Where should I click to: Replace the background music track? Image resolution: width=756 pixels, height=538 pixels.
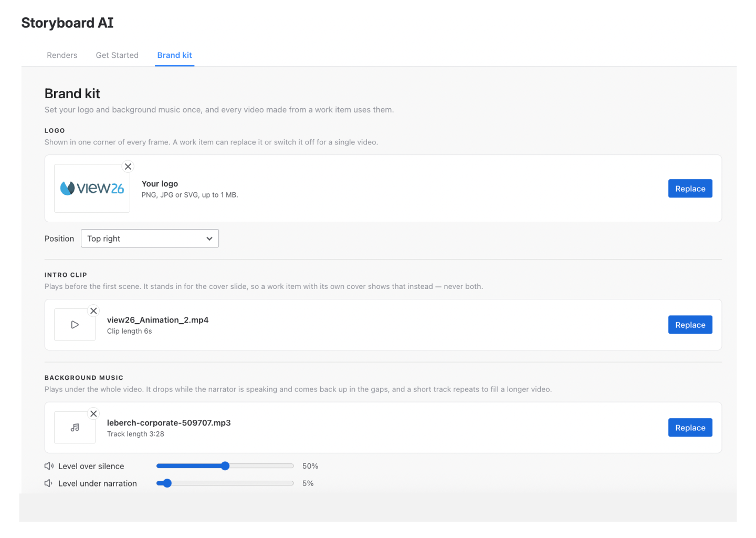(690, 428)
